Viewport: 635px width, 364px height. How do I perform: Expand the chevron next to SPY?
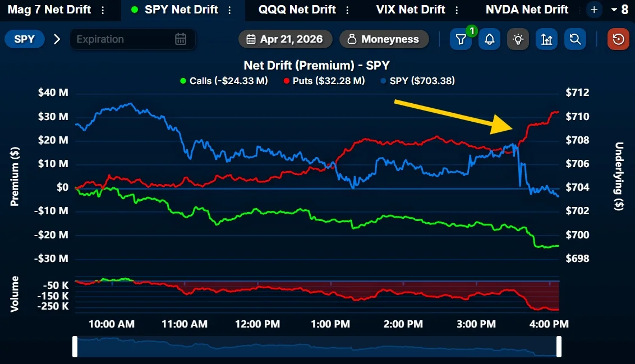click(57, 39)
